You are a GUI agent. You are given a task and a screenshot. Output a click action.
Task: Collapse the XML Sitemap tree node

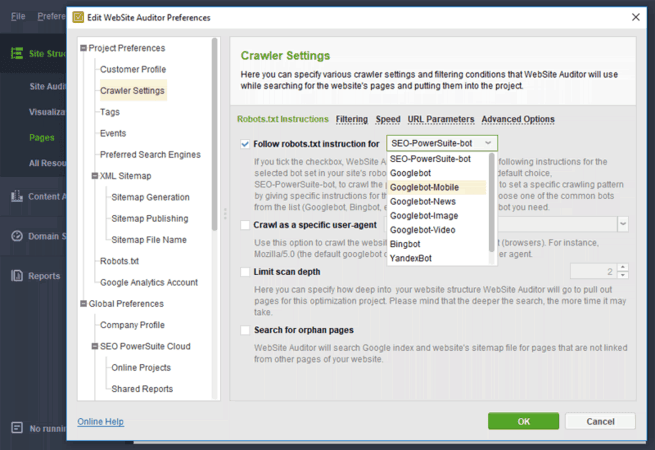(x=95, y=176)
